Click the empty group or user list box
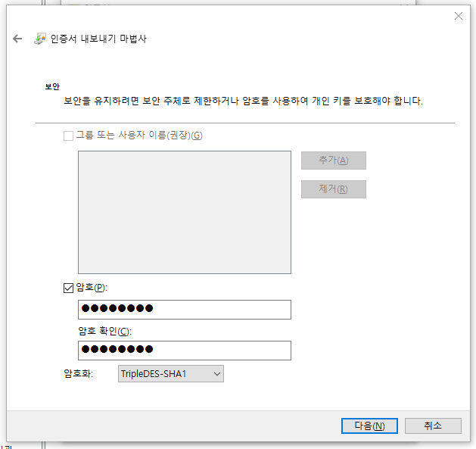 coord(184,212)
